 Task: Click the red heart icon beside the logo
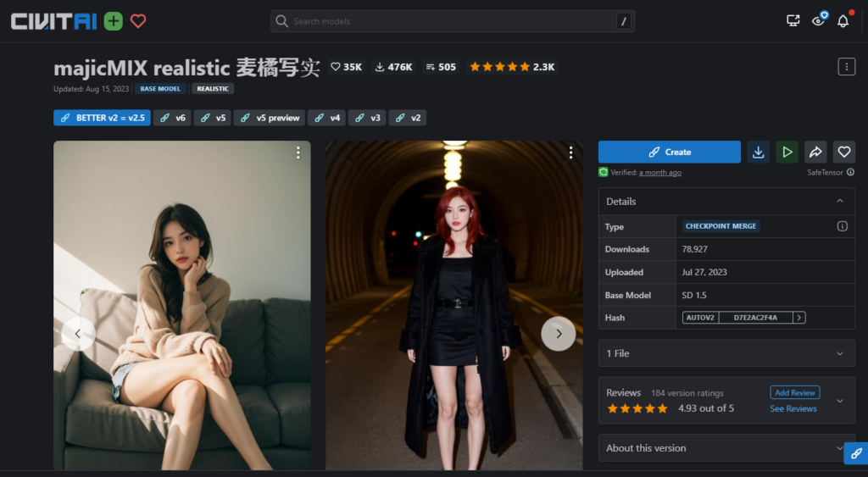point(138,21)
